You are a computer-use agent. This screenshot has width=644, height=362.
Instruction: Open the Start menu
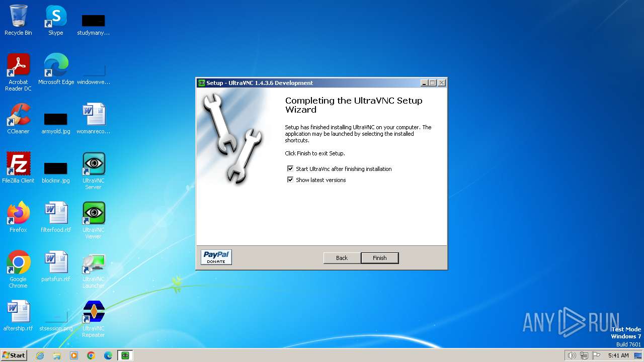(14, 355)
